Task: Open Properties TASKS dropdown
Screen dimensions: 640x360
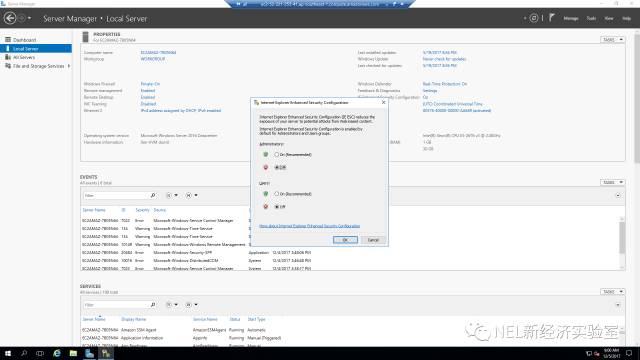Action: pos(612,40)
